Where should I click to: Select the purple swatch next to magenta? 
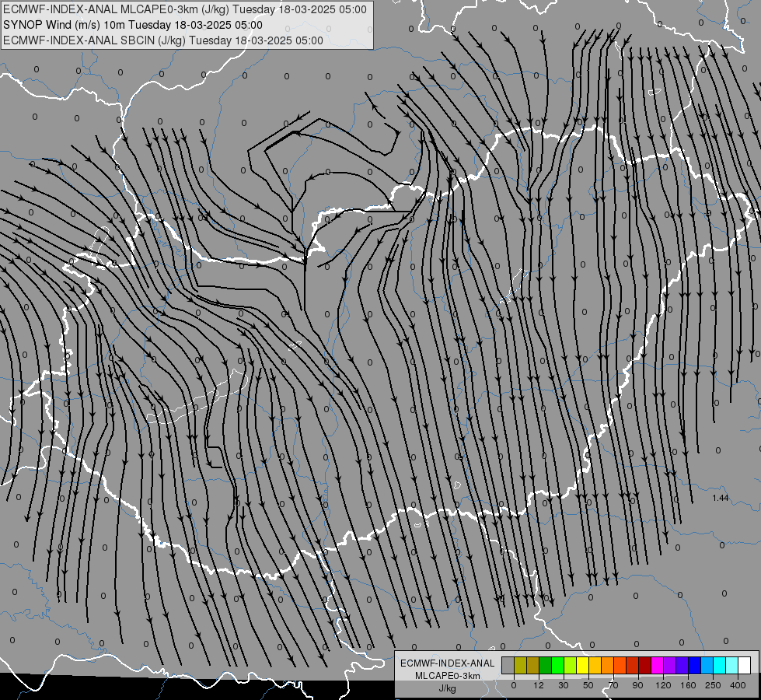click(670, 665)
